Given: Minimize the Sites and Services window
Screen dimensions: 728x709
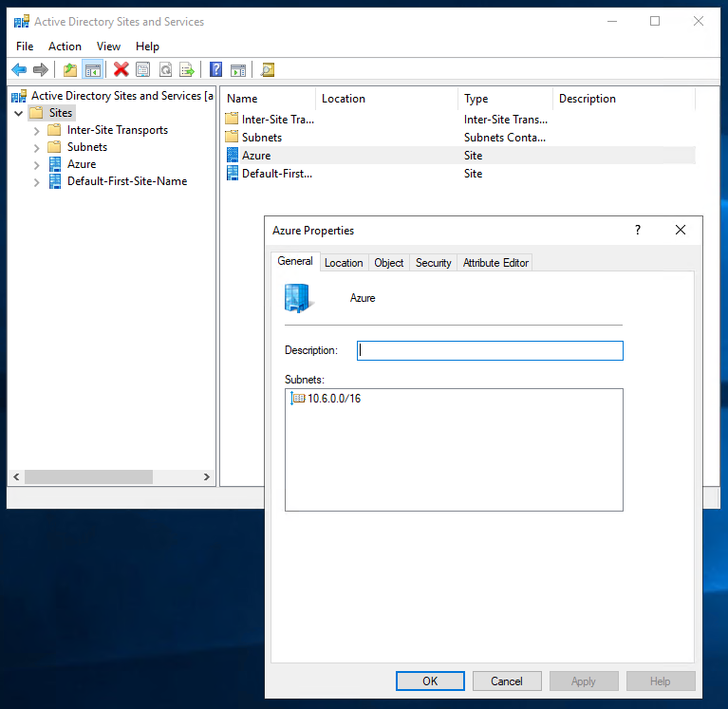Looking at the screenshot, I should (612, 21).
